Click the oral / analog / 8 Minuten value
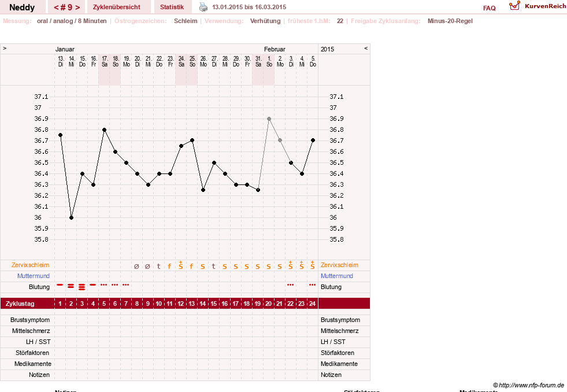 pyautogui.click(x=72, y=21)
